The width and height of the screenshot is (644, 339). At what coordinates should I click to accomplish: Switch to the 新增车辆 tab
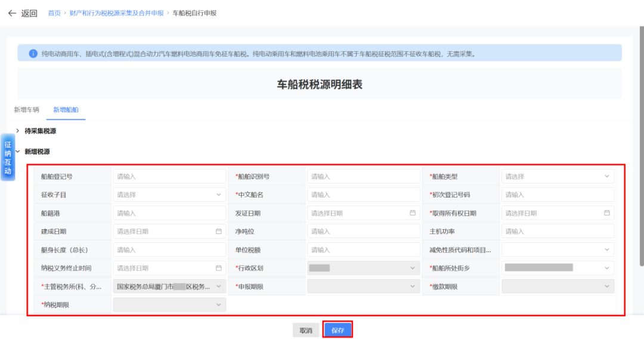click(x=26, y=110)
